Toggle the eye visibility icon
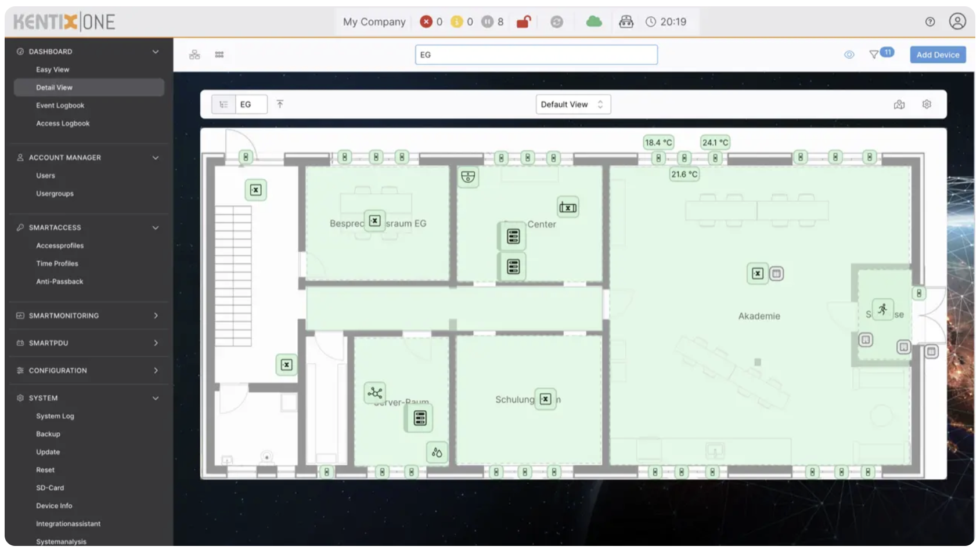Image resolution: width=980 pixels, height=550 pixels. (849, 55)
